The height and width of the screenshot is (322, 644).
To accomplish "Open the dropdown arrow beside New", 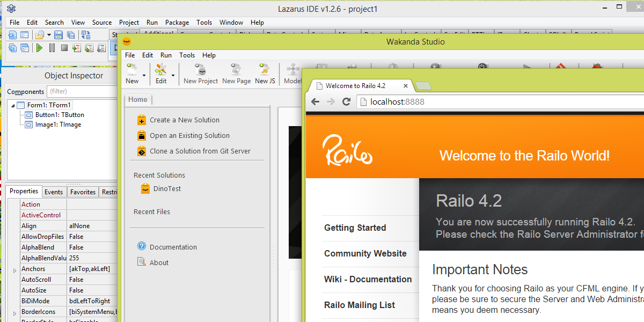I will (x=144, y=75).
